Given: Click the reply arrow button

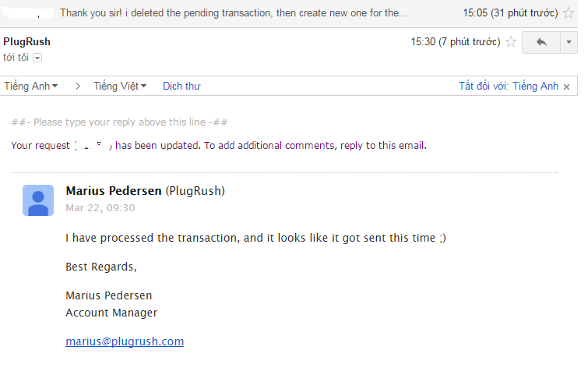Looking at the screenshot, I should [541, 42].
